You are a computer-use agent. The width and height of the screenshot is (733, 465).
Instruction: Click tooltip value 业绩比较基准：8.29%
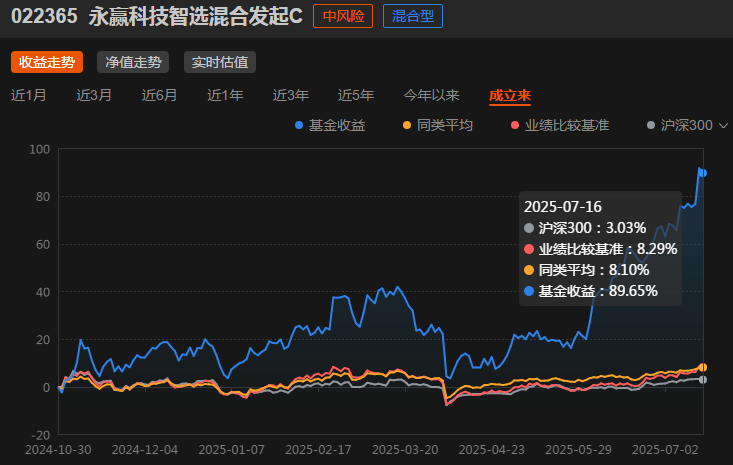click(601, 249)
